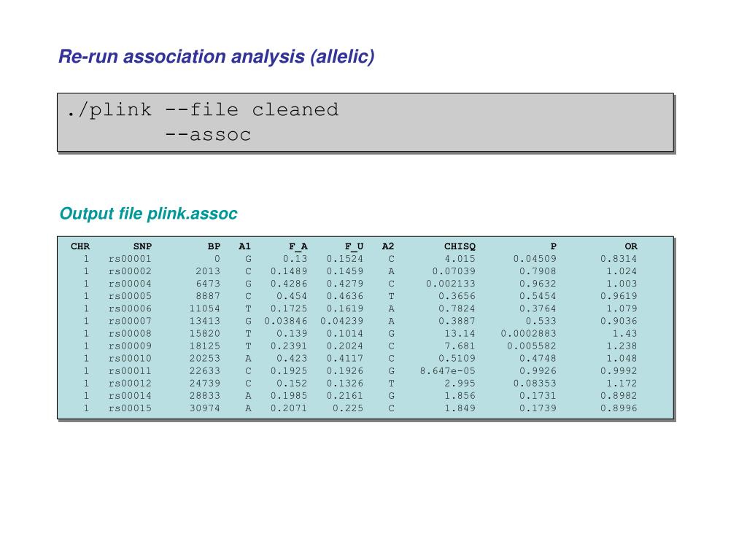Click BP value 2013
Viewport: 747px width, 560px height.
208,271
